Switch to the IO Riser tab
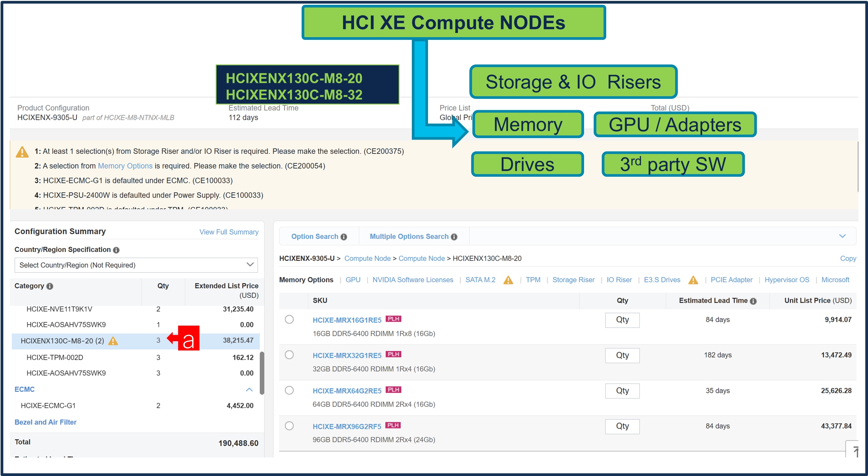The height and width of the screenshot is (476, 868). pyautogui.click(x=619, y=280)
